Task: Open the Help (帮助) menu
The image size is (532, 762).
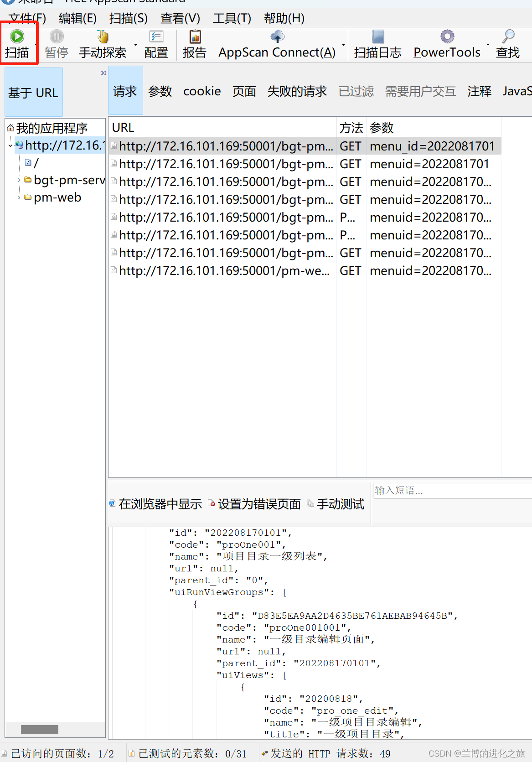Action: click(x=284, y=18)
